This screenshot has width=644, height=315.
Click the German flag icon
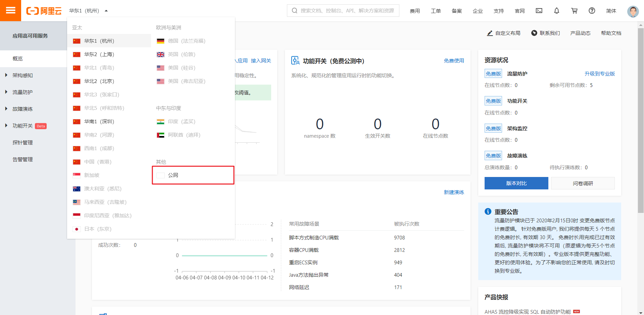coord(161,41)
